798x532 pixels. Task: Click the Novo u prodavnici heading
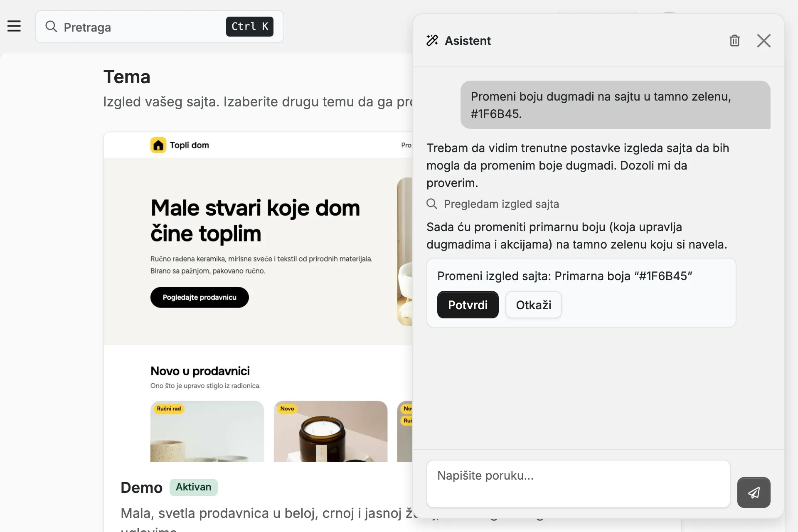(x=200, y=371)
